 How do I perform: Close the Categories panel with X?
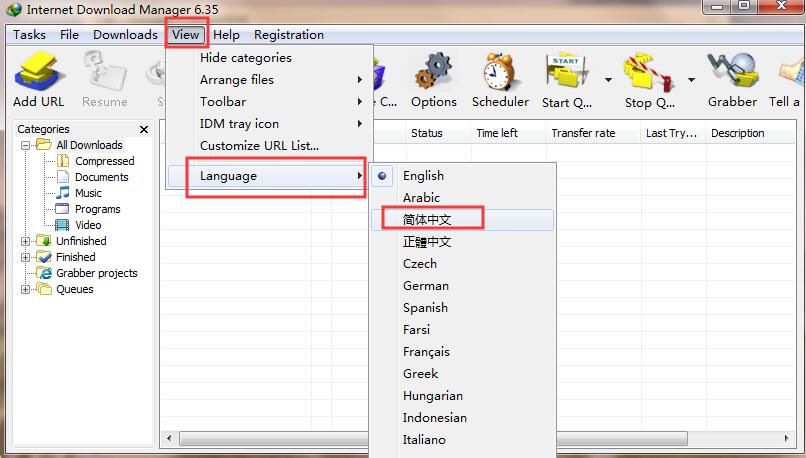pyautogui.click(x=144, y=129)
